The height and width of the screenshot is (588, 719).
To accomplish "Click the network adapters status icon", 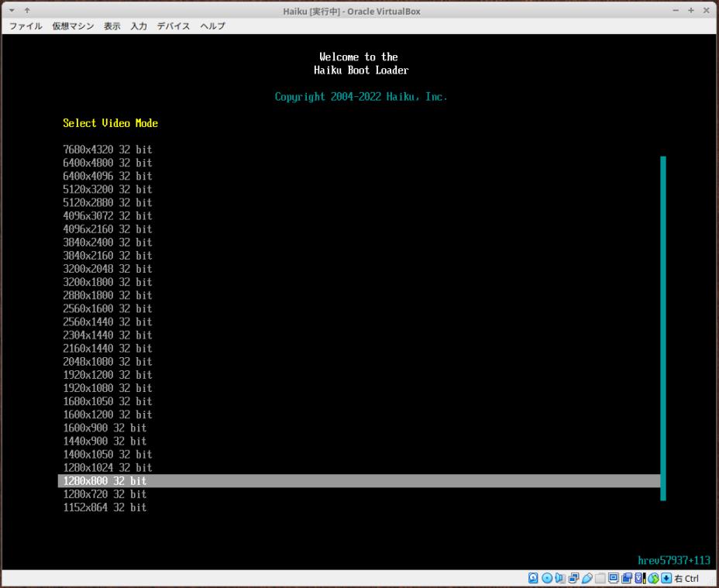I will (x=573, y=578).
